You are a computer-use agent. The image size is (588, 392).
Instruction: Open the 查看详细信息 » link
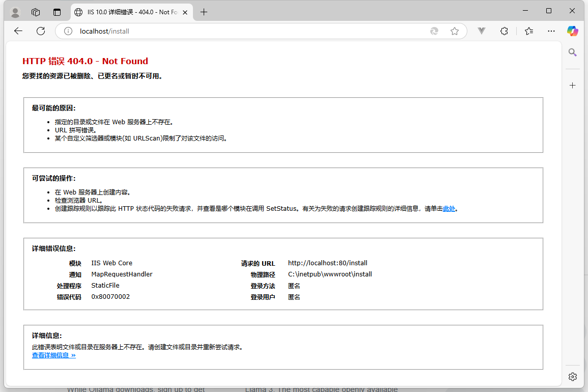53,355
